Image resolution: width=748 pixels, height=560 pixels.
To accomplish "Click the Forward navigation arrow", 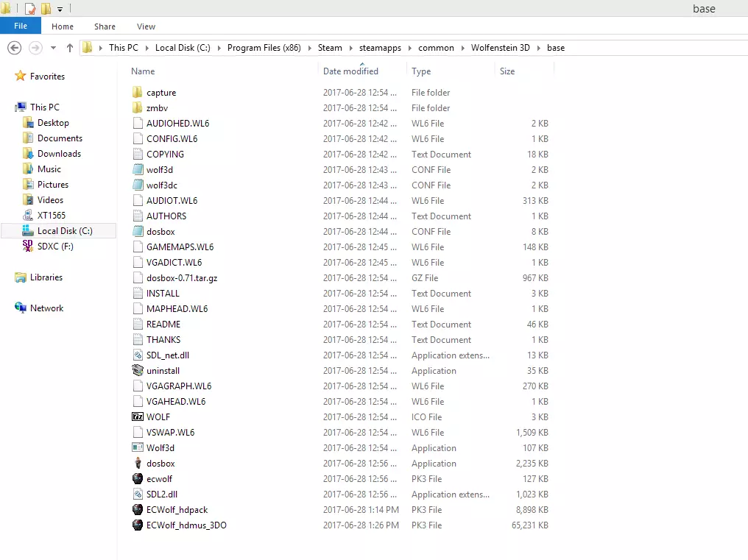I will 35,48.
